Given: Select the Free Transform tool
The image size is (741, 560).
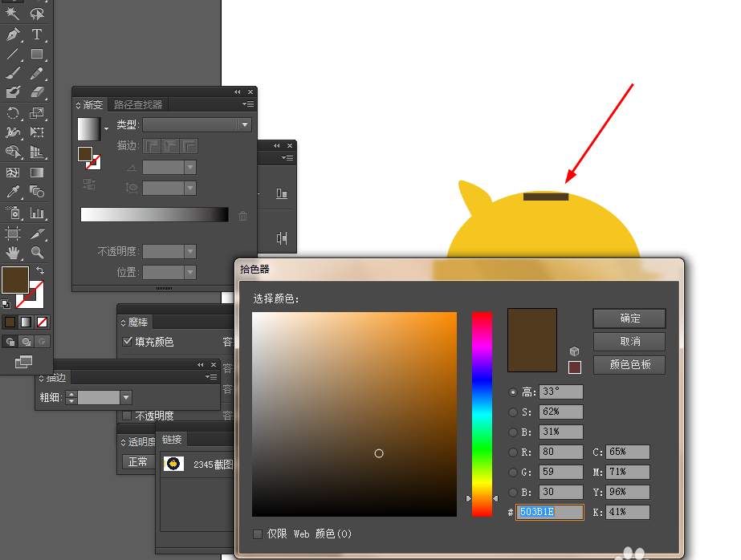Looking at the screenshot, I should pos(37,132).
